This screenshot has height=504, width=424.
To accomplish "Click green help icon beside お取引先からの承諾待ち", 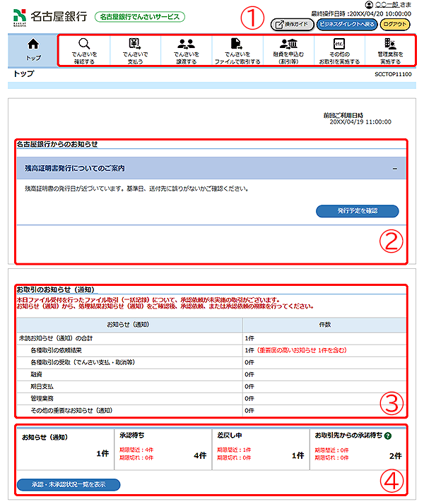I will pos(389,436).
